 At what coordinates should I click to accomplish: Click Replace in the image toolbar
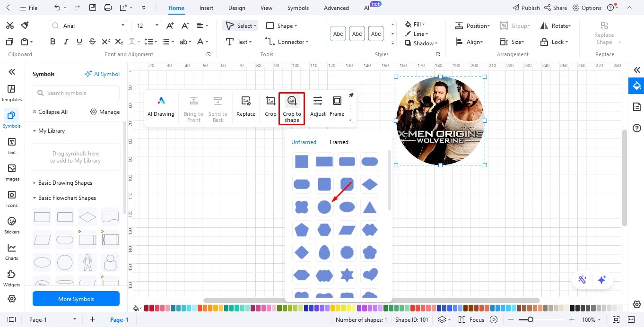[246, 107]
